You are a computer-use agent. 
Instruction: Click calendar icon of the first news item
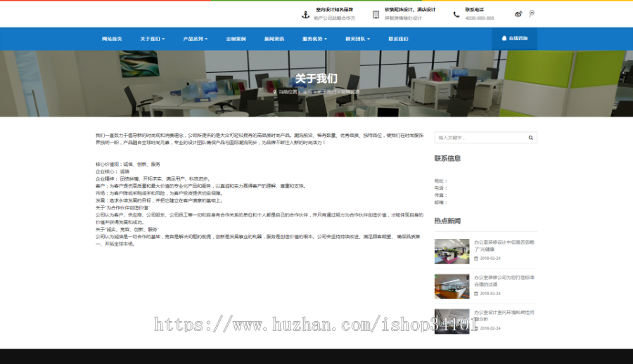pos(476,259)
